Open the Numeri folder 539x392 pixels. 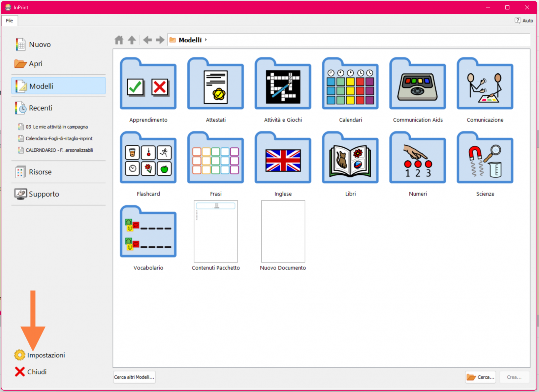[418, 157]
